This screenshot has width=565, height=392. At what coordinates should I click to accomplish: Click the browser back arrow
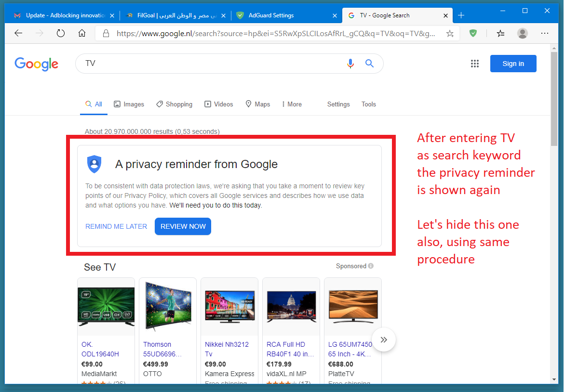coord(18,34)
